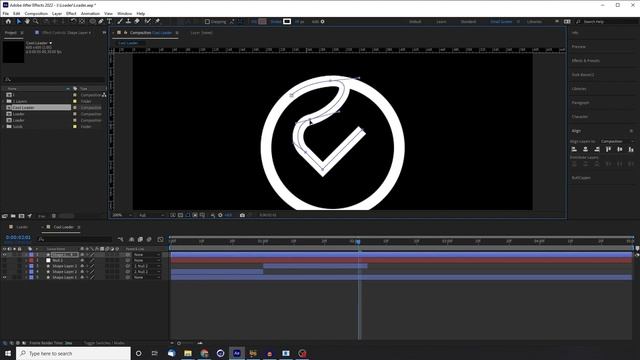Select the Puppet Pin tool
640x360 pixels.
pos(157,21)
